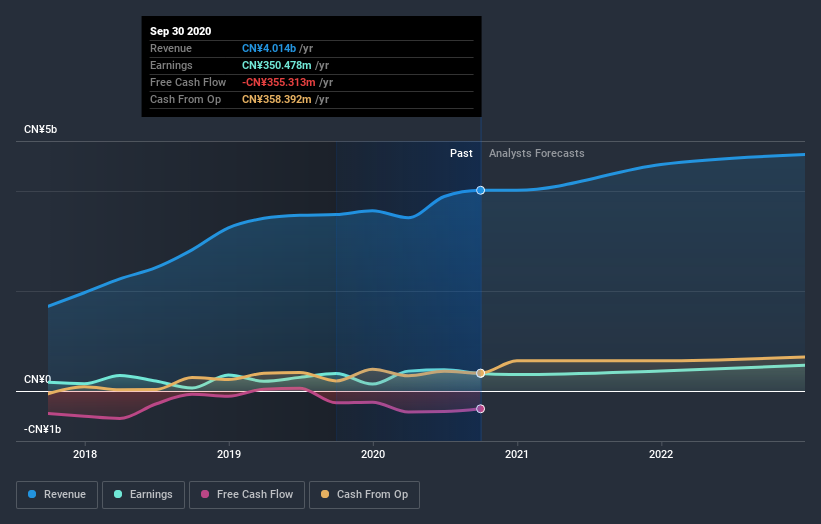The width and height of the screenshot is (821, 524).
Task: Click the 2018 x-axis label
Action: (85, 454)
